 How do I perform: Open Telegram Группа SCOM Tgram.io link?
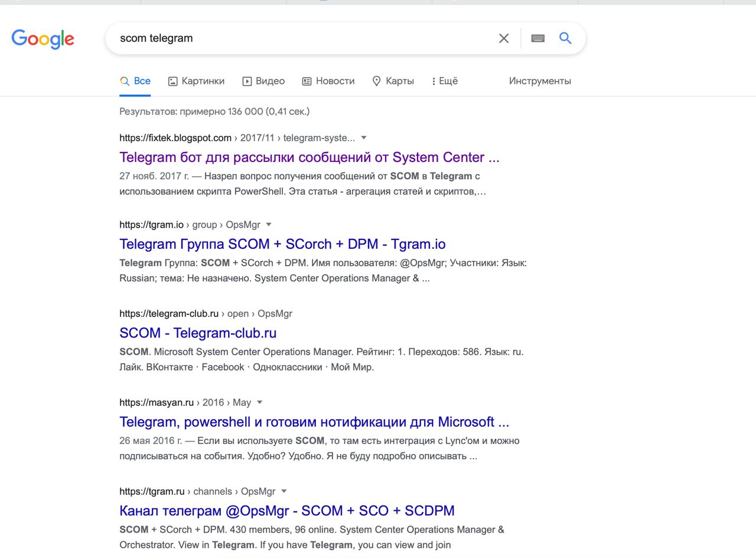coord(282,244)
